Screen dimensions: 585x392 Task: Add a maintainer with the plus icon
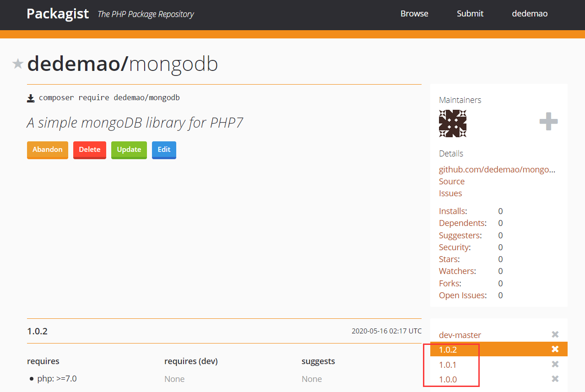[548, 122]
